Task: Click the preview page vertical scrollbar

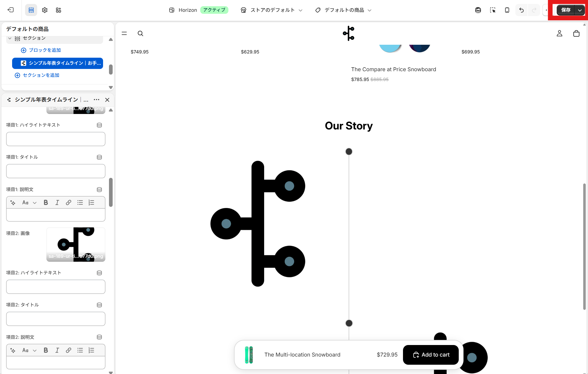Action: pyautogui.click(x=584, y=247)
